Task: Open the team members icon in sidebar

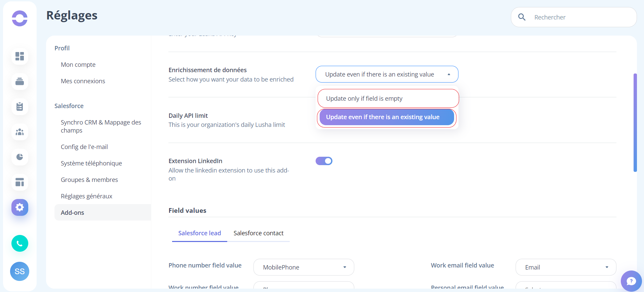Action: (20, 132)
